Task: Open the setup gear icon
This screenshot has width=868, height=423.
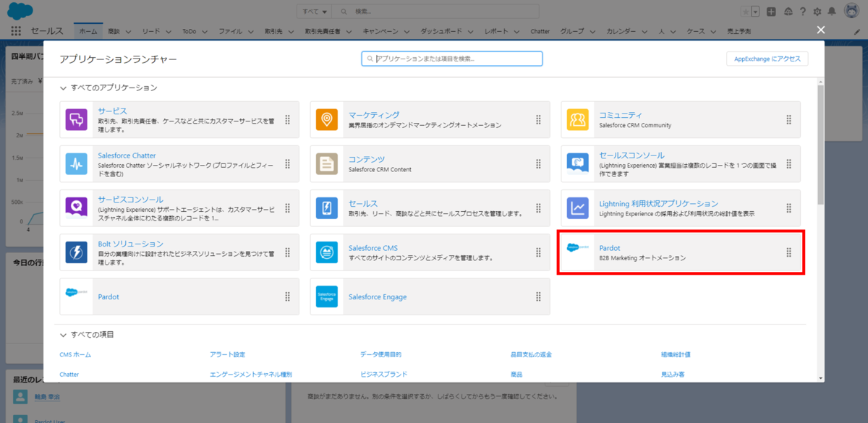Action: 817,12
